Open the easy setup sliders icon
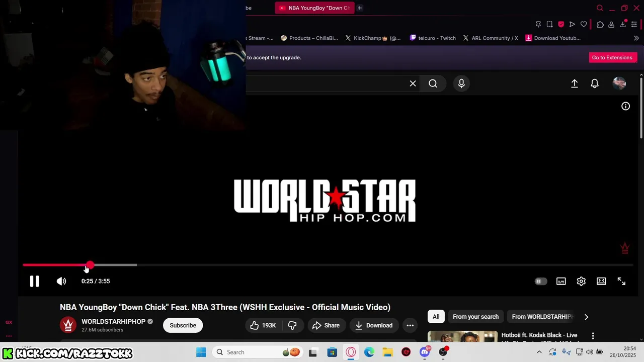Image resolution: width=644 pixels, height=362 pixels. 634,24
